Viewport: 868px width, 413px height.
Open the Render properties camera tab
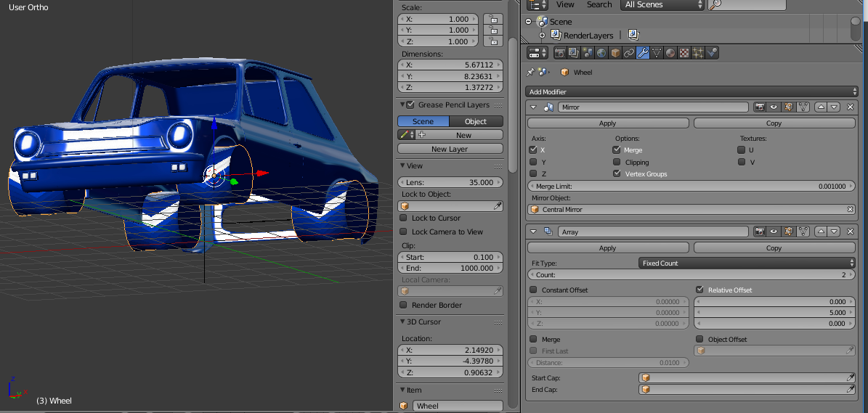(560, 53)
